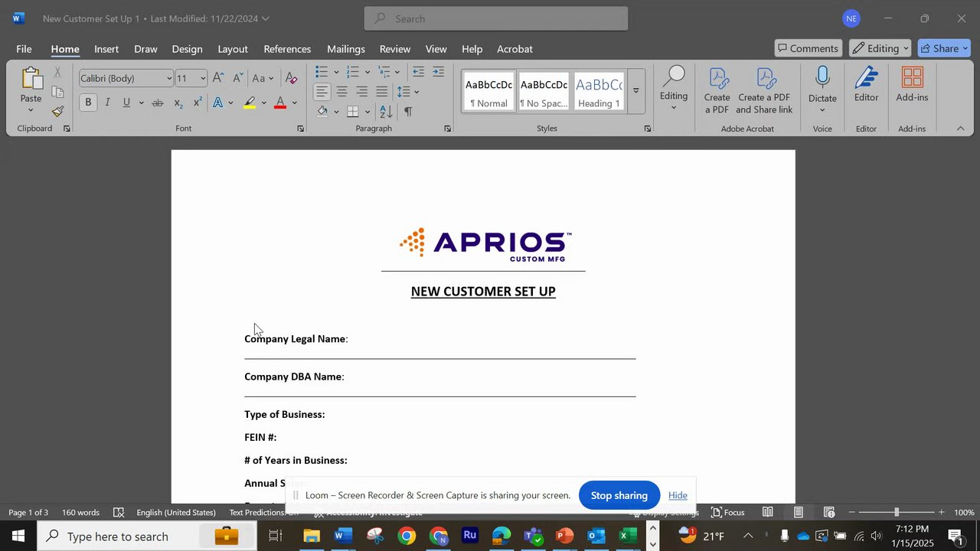Toggle Strikethrough formatting

coord(158,103)
